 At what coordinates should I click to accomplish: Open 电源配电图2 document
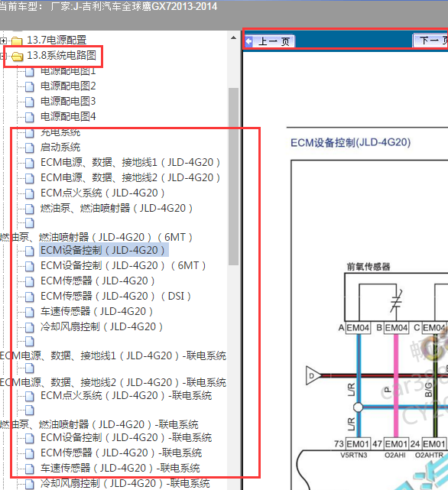pos(68,86)
